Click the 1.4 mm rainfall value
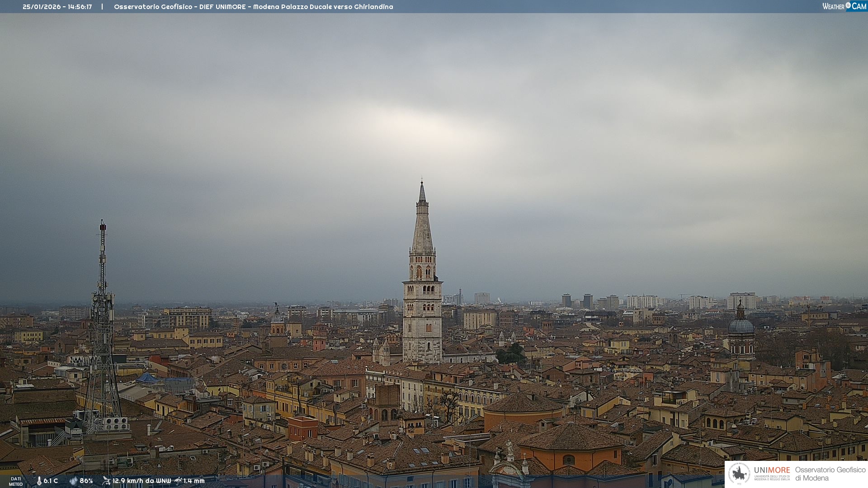Screen dimensions: 868x488 194,481
